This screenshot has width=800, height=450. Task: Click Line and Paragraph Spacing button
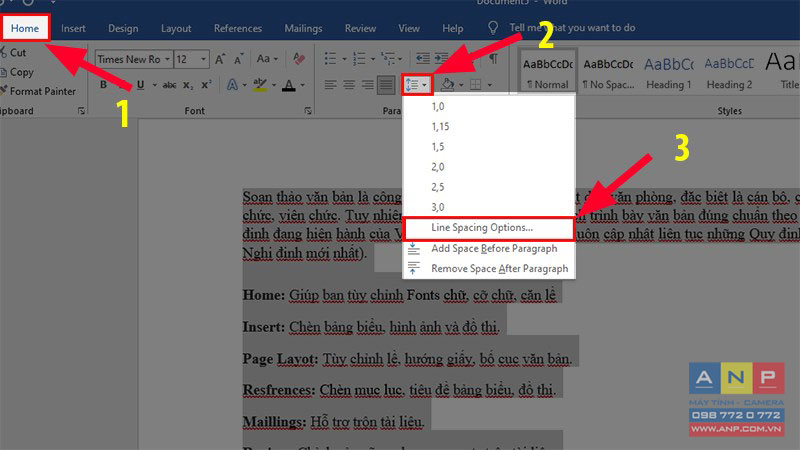click(417, 85)
